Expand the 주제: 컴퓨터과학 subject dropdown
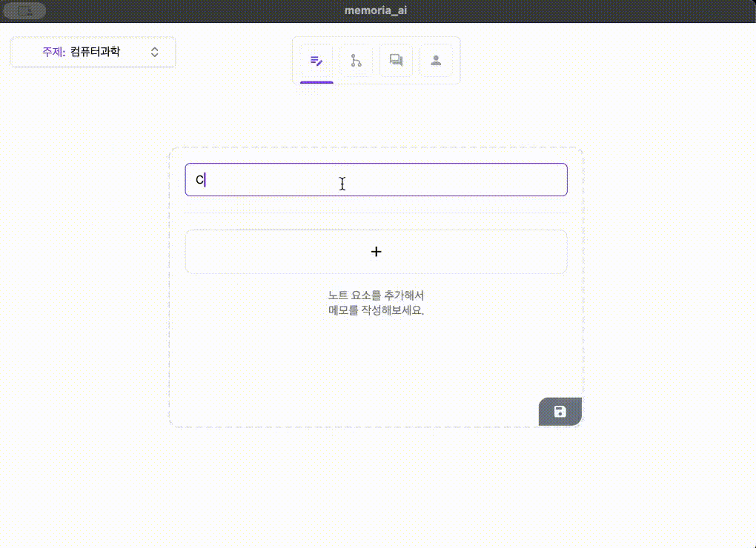 [93, 52]
